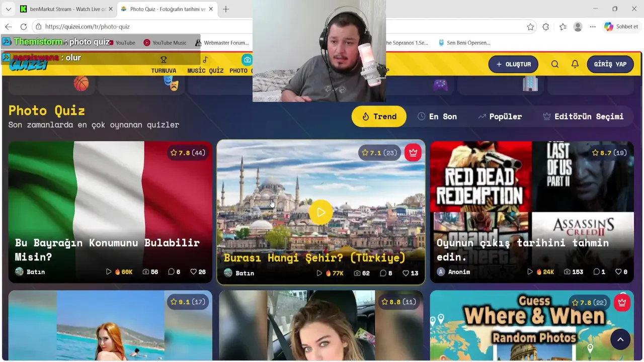Click the Oluştur button
The height and width of the screenshot is (362, 644).
513,64
